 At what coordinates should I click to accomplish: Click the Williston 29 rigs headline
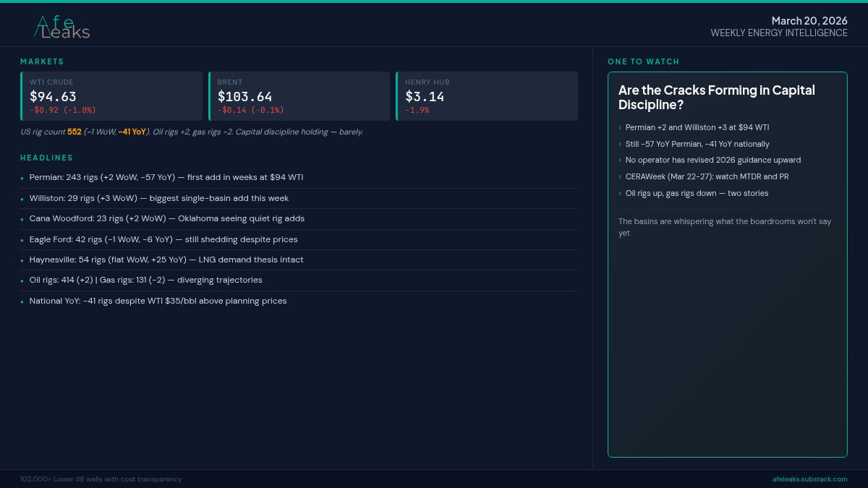(159, 198)
